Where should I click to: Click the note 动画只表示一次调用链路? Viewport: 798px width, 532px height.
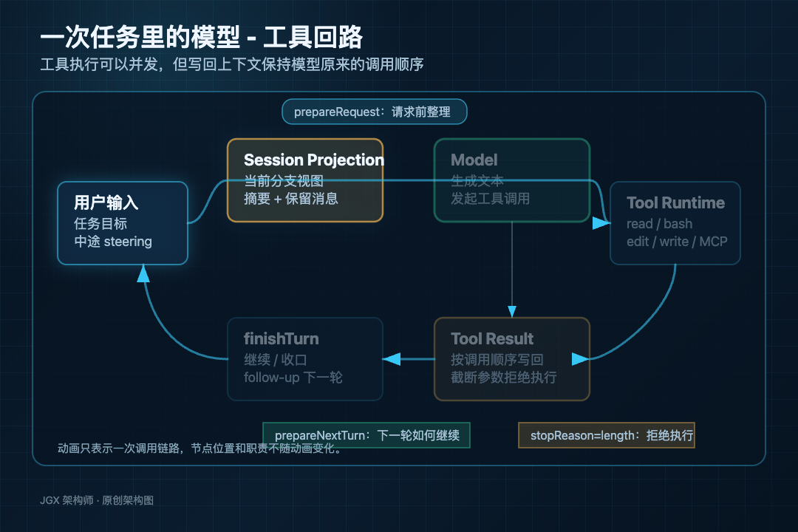(120, 448)
